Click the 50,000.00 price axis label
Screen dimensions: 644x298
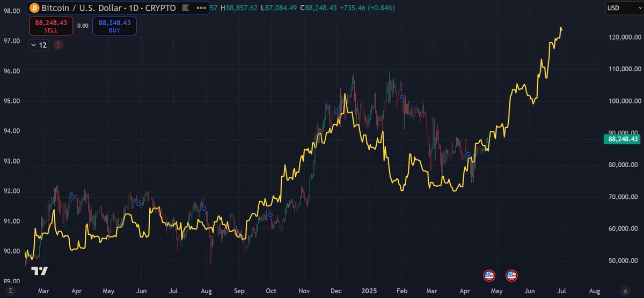(x=623, y=261)
